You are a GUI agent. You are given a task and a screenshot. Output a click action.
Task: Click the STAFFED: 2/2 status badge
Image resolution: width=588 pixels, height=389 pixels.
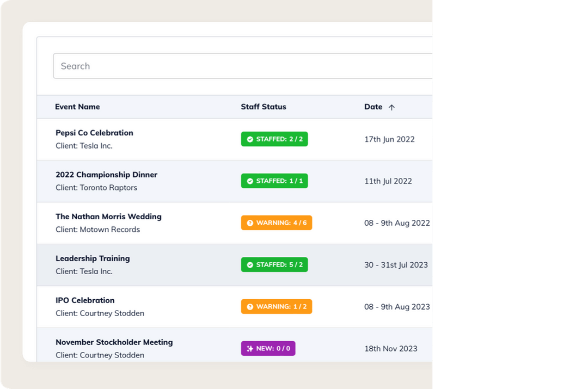274,139
